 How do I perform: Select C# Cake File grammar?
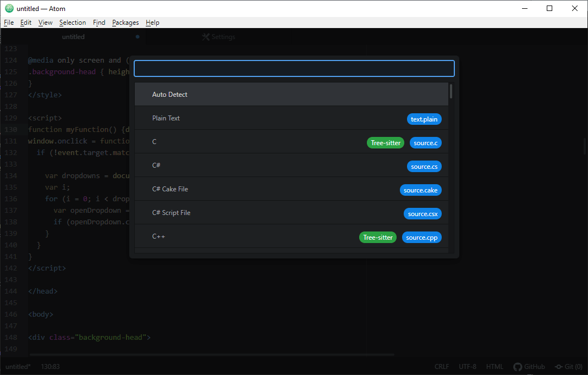coord(292,189)
